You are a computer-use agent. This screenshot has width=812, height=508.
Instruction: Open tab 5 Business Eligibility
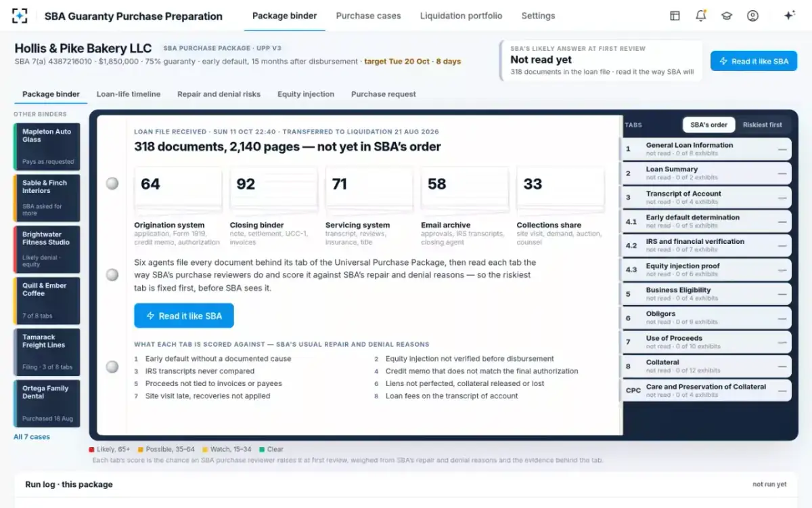(706, 294)
